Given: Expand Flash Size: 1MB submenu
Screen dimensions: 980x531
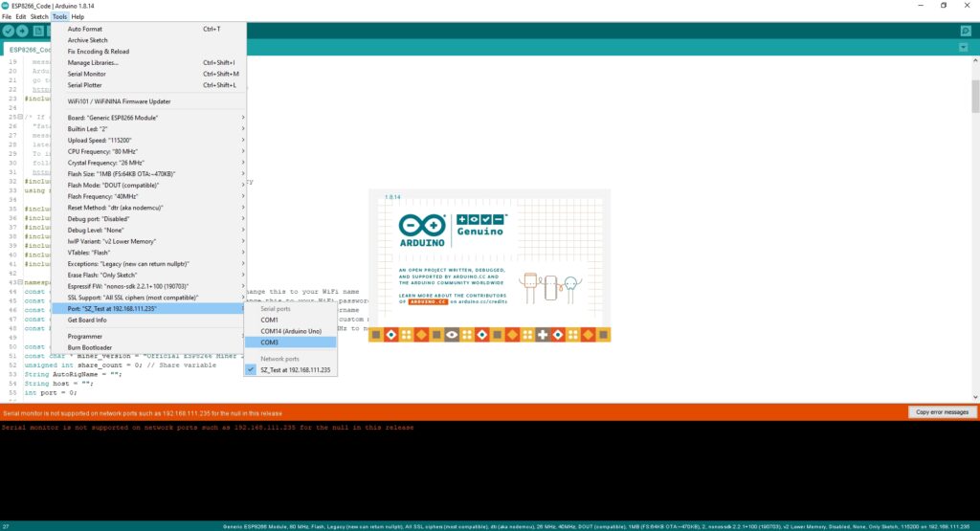Looking at the screenshot, I should [x=148, y=174].
